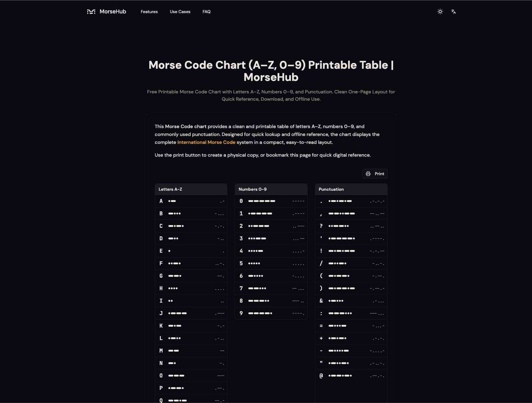Open the language switcher icon
Viewport: 532px width, 403px height.
click(453, 12)
